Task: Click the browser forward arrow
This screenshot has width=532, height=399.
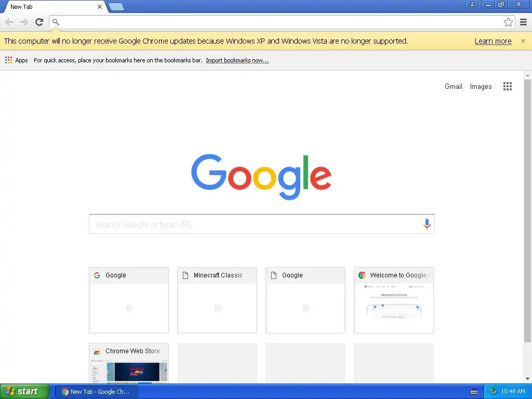Action: [24, 22]
